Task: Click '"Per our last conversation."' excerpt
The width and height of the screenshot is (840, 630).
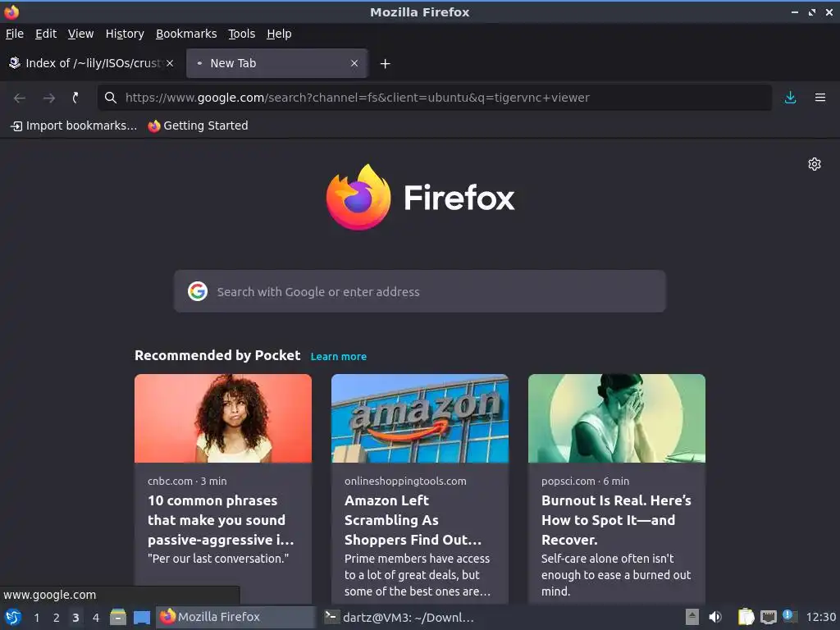Action: pyautogui.click(x=218, y=558)
